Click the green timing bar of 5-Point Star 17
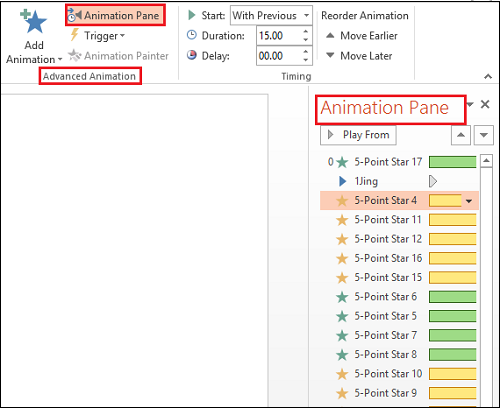Viewport: 500px width, 408px height. tap(452, 162)
